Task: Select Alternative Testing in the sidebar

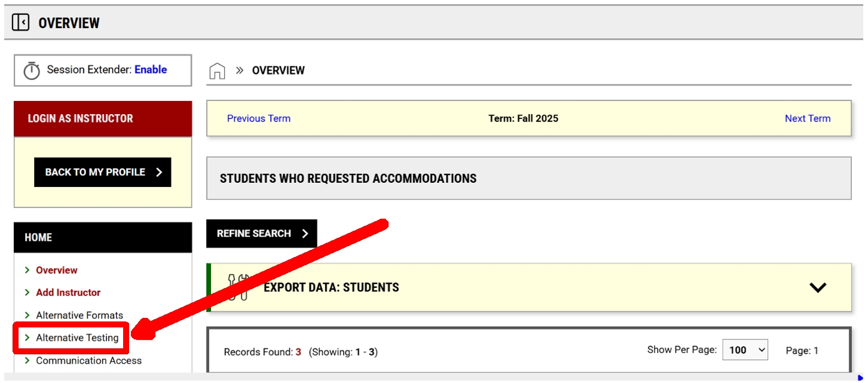Action: pos(77,338)
